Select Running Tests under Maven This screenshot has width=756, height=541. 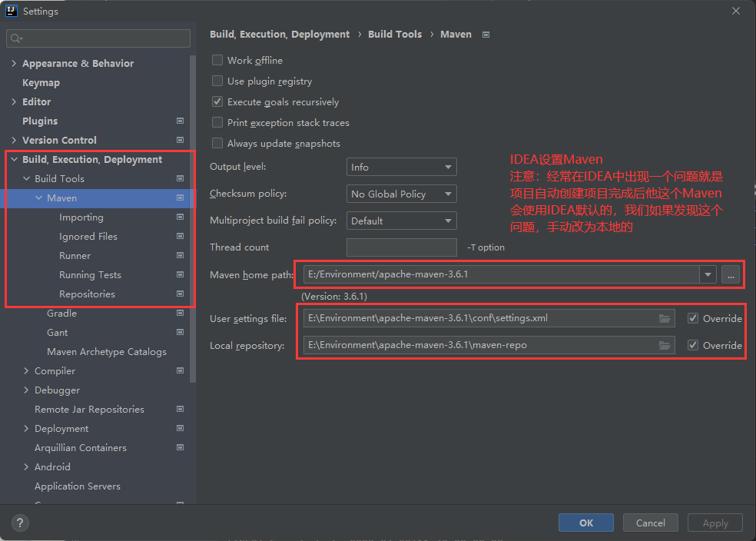tap(90, 275)
